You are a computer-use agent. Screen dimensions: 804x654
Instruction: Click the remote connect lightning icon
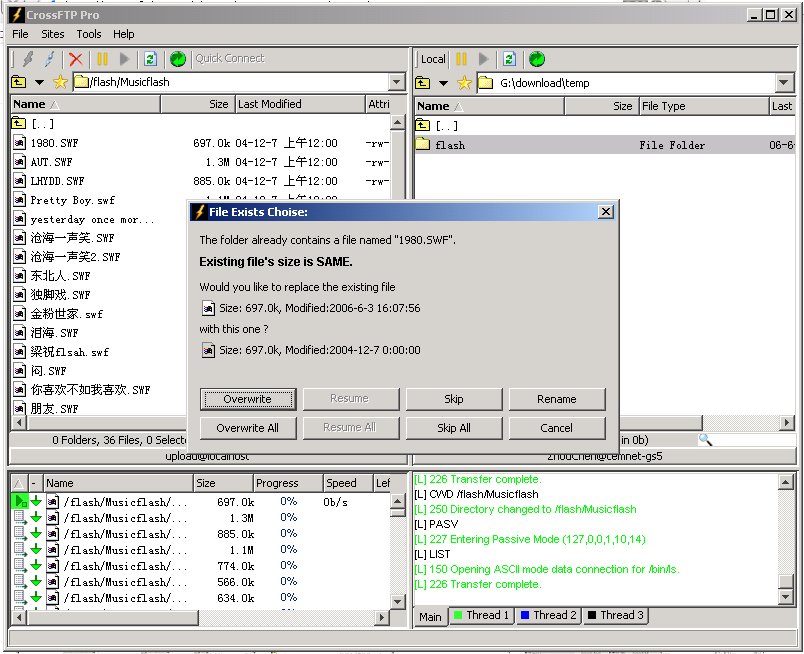point(28,59)
